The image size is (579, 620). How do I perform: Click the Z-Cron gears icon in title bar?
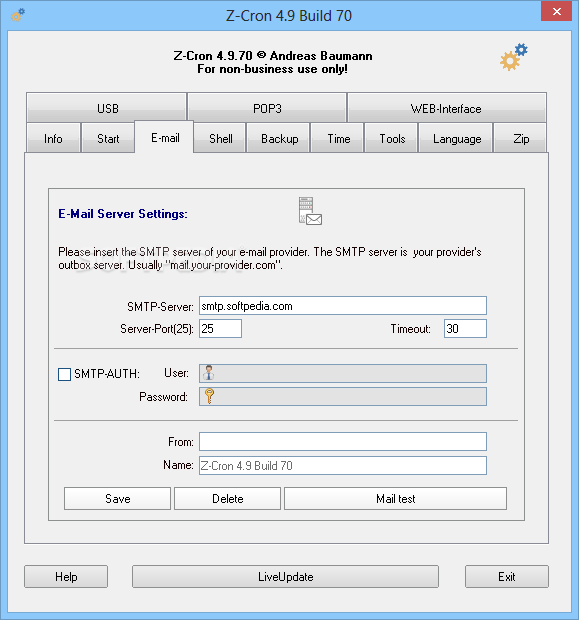tap(18, 15)
